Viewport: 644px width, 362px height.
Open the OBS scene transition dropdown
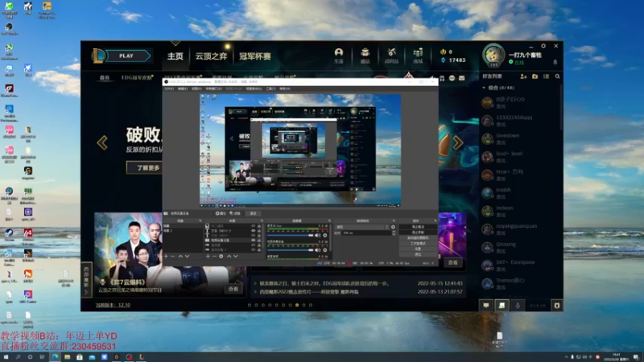362,227
